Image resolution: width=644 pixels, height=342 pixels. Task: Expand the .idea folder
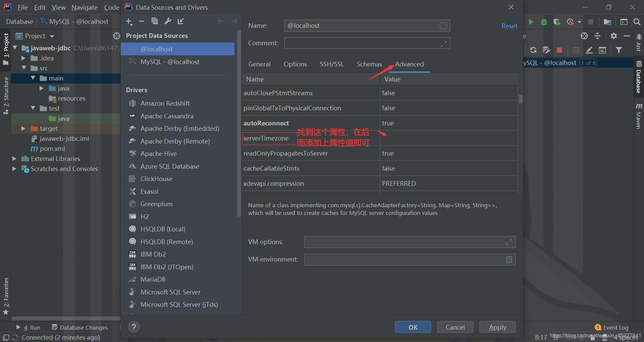tap(23, 58)
